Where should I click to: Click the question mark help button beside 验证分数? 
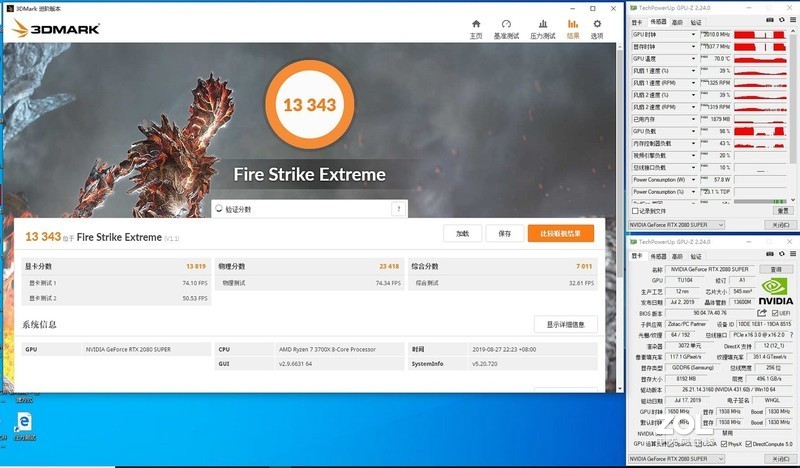tap(398, 209)
